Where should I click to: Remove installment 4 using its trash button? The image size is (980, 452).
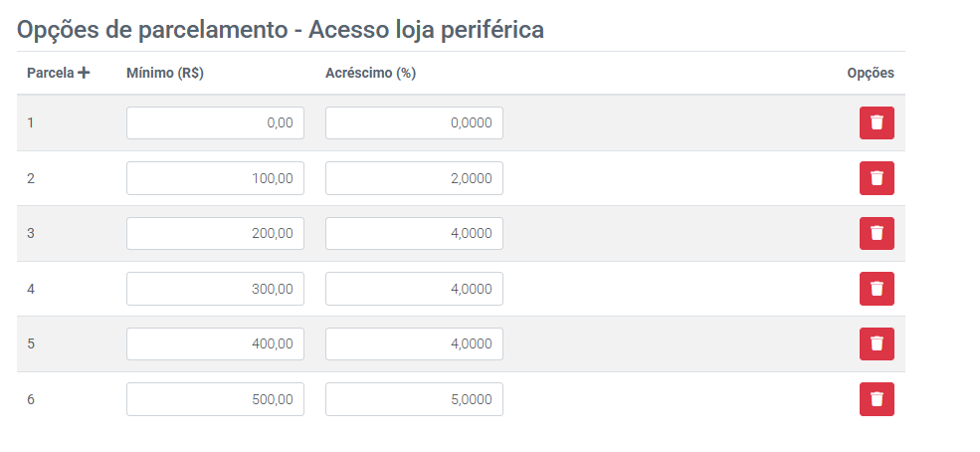click(x=877, y=289)
